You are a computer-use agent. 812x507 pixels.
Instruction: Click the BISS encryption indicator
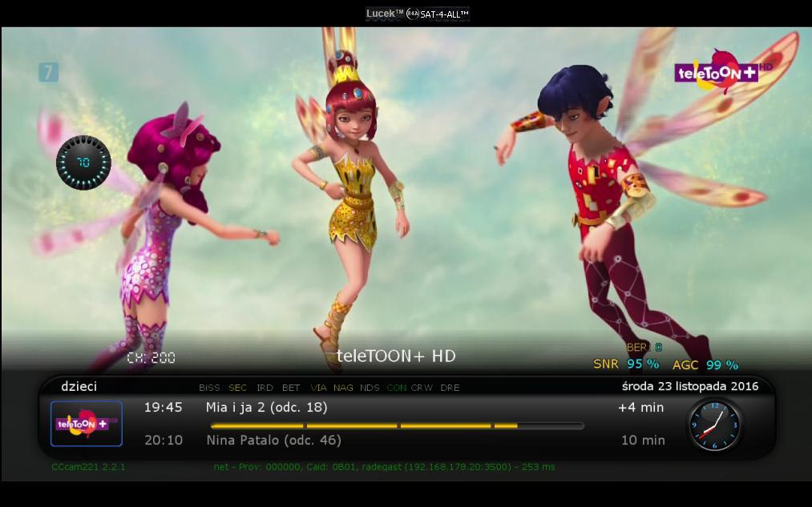pyautogui.click(x=209, y=388)
